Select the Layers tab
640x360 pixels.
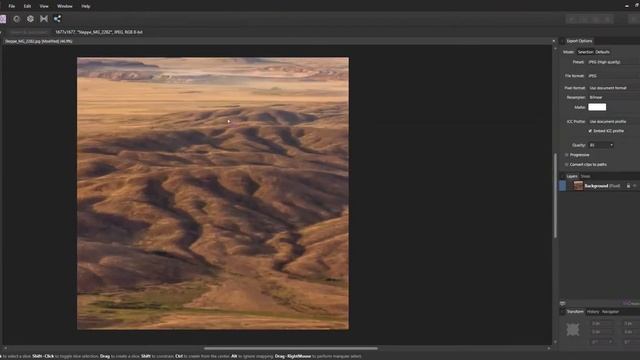click(572, 176)
